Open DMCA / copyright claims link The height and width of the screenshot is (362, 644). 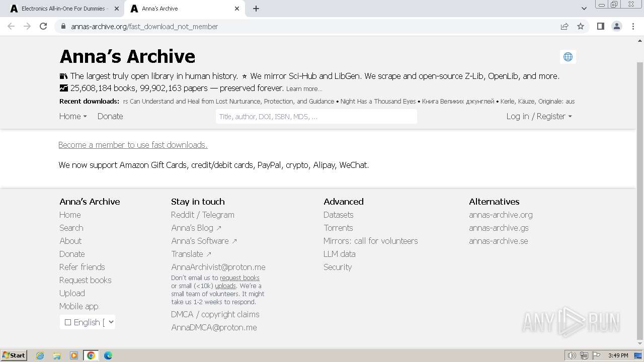[215, 314]
